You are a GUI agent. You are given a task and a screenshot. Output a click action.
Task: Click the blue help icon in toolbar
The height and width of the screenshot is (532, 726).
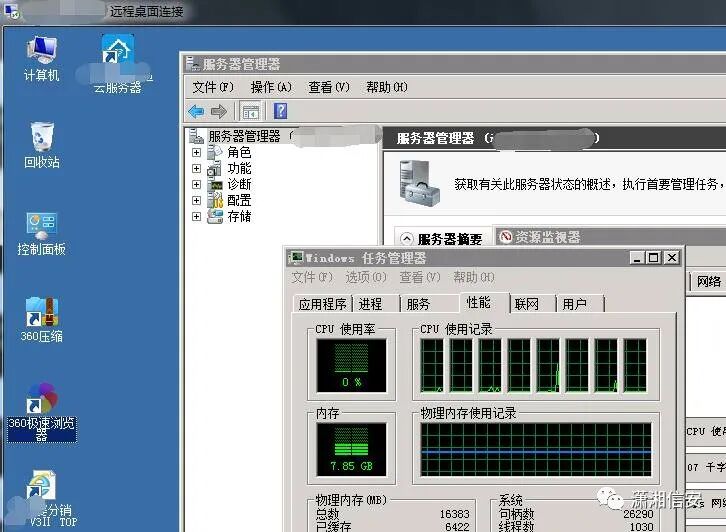click(281, 111)
